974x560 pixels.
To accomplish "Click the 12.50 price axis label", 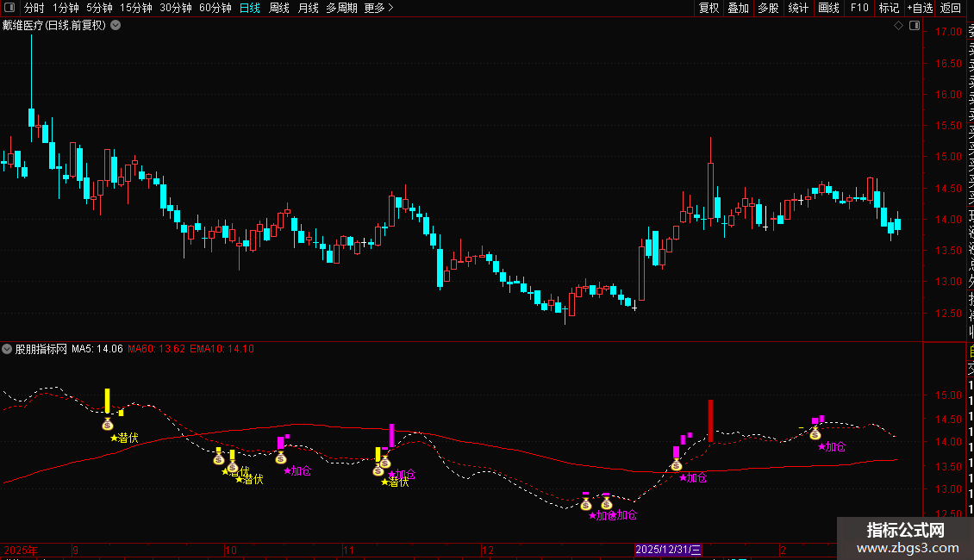I will click(948, 313).
